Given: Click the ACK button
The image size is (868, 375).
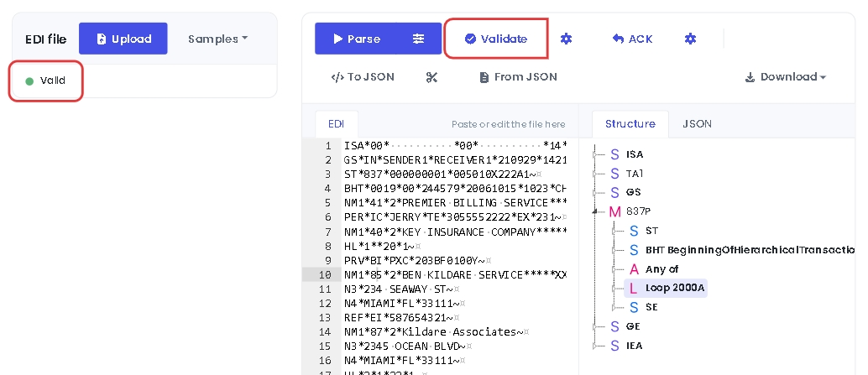Looking at the screenshot, I should (632, 39).
